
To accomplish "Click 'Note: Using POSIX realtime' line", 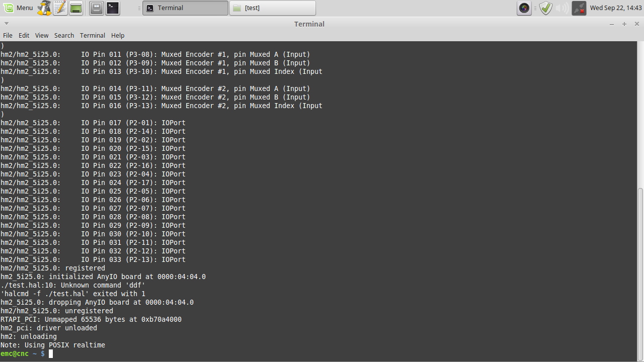I will pyautogui.click(x=53, y=345).
